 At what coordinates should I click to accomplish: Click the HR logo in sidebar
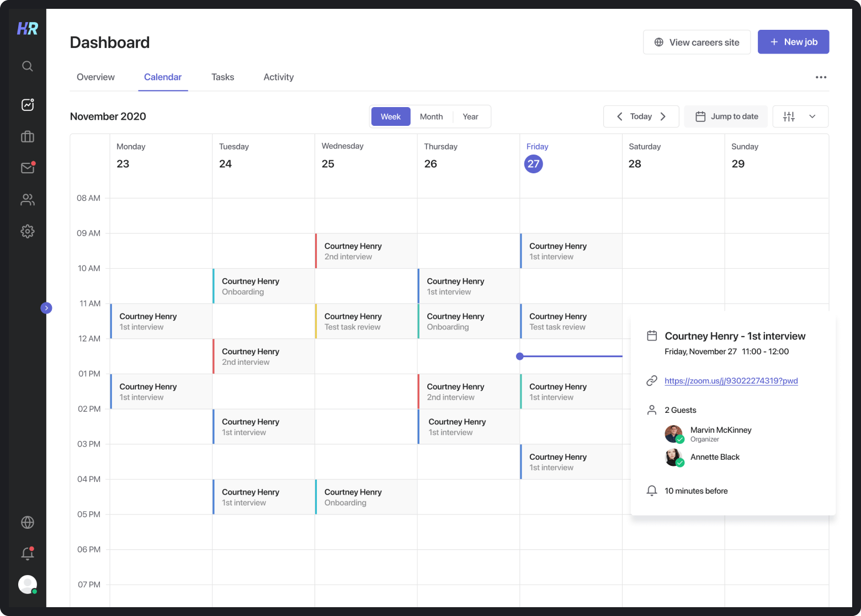(28, 28)
